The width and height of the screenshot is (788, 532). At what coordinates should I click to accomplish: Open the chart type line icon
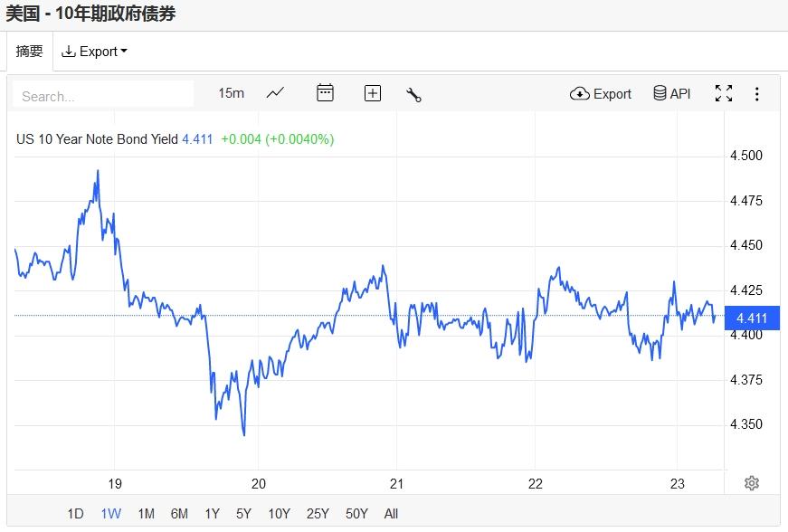(x=275, y=93)
